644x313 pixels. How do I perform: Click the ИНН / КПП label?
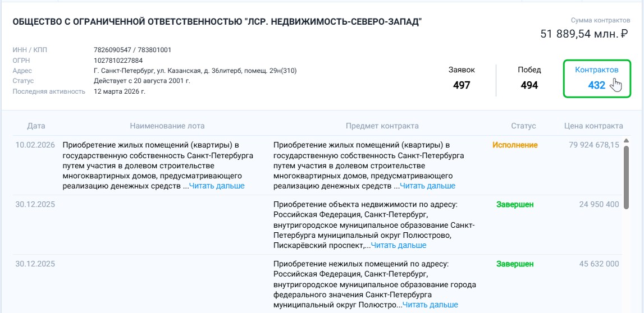tap(30, 50)
